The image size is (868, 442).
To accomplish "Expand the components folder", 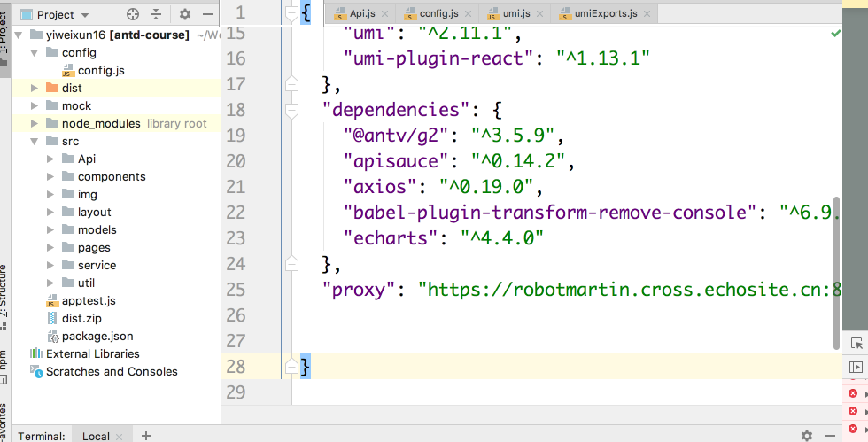I will coord(50,176).
